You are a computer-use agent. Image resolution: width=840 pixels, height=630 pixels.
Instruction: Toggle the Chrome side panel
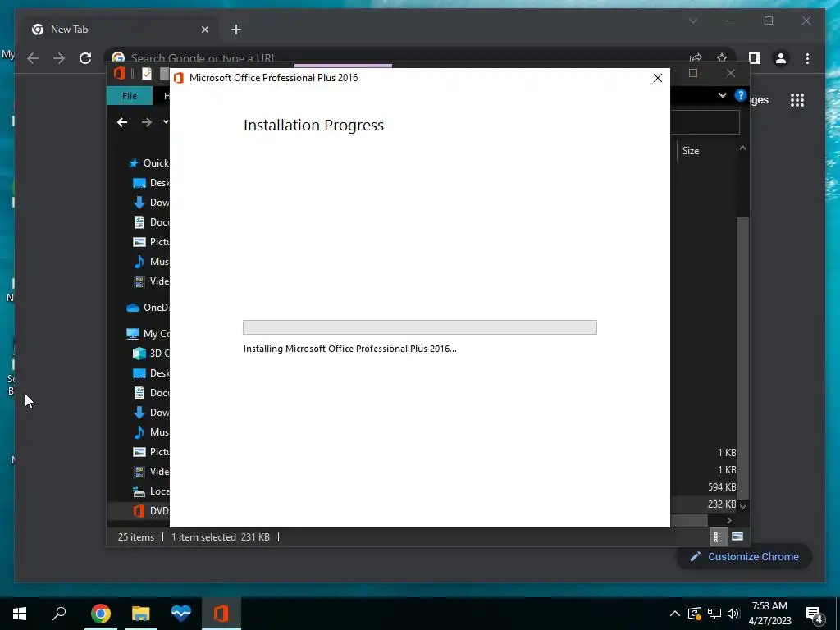755,58
